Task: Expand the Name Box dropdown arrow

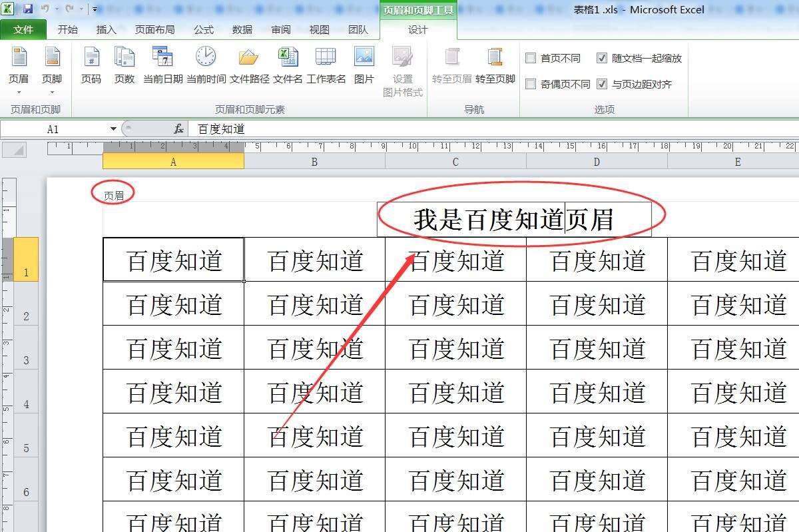Action: pos(113,129)
